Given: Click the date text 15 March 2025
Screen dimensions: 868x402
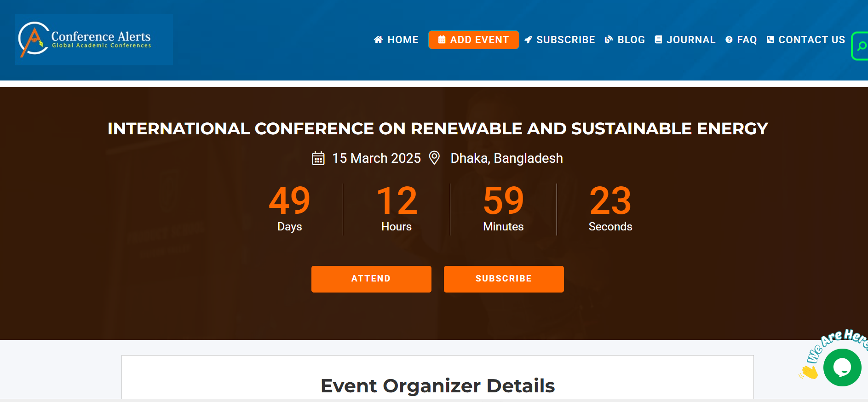Looking at the screenshot, I should coord(376,158).
